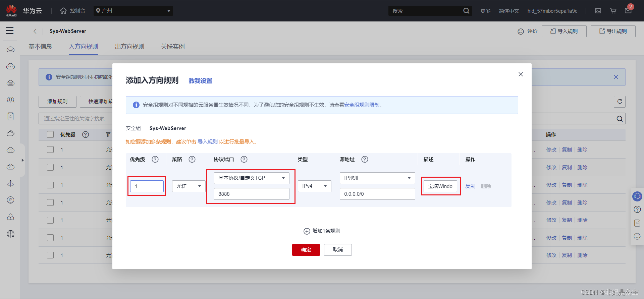This screenshot has width=644, height=299.
Task: Open the shopping cart icon
Action: pyautogui.click(x=613, y=11)
